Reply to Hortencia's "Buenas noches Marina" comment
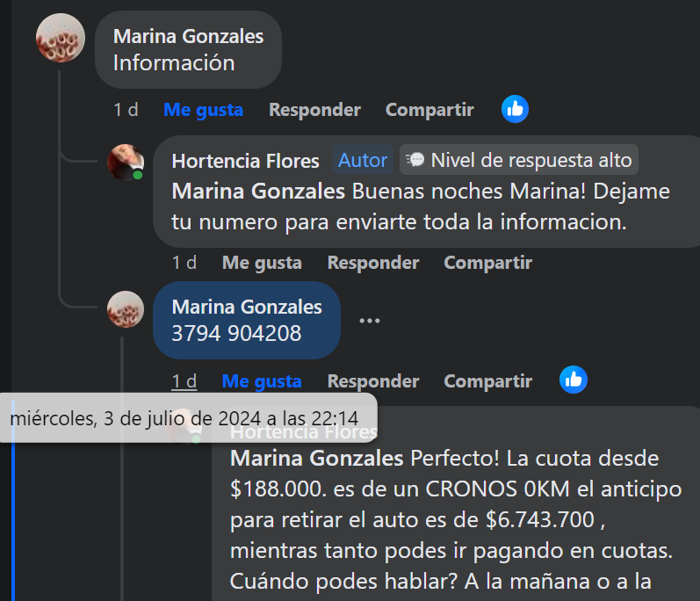This screenshot has width=700, height=601. coord(373,263)
